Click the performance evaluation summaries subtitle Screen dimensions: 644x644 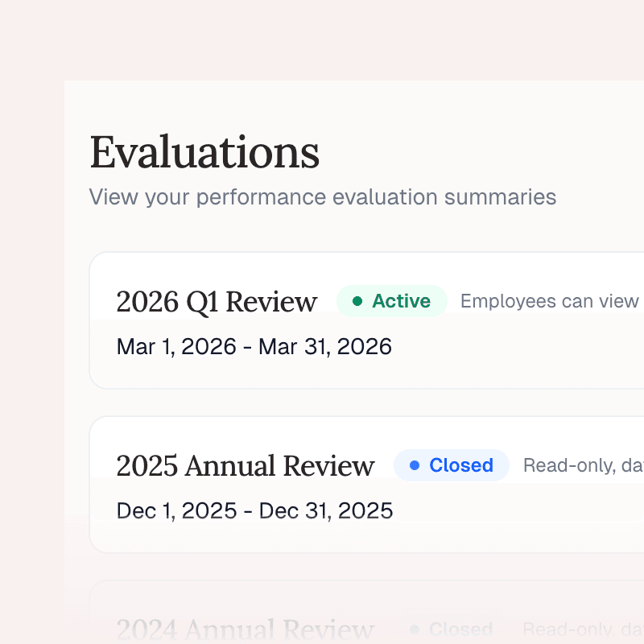[x=322, y=196]
